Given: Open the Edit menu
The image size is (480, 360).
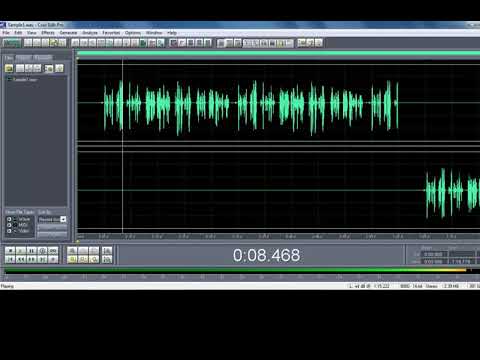Looking at the screenshot, I should 18,33.
